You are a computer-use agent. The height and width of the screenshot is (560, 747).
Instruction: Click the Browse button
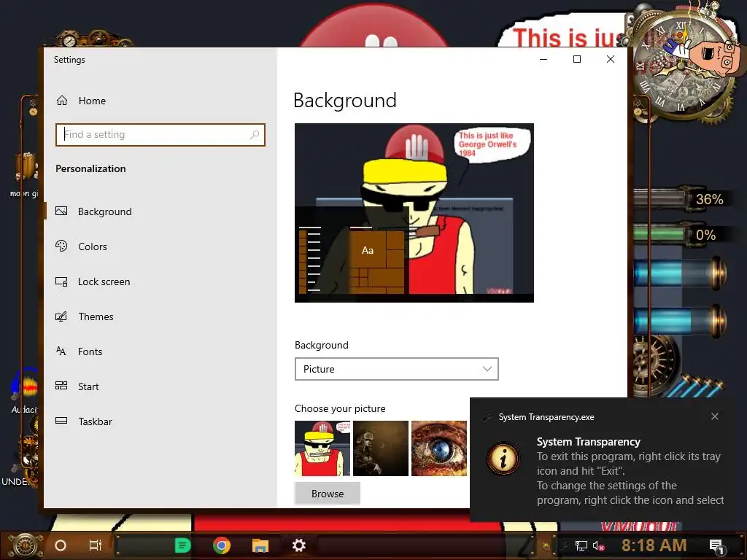[328, 494]
